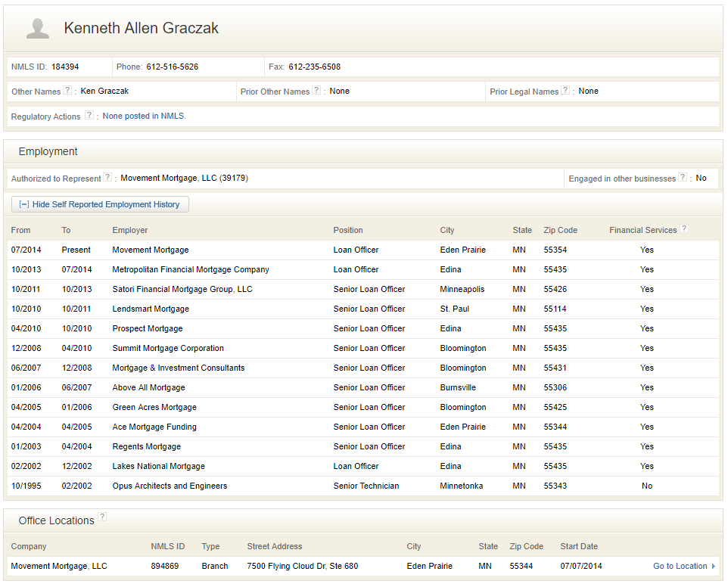Open help icon for Engaged in other businesses
Image resolution: width=728 pixels, height=584 pixels.
pos(683,177)
